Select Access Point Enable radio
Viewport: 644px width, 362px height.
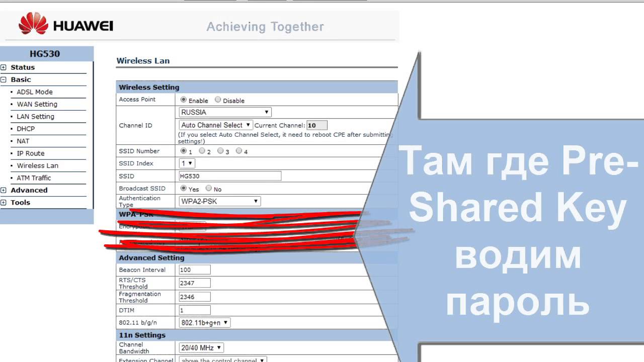[183, 100]
